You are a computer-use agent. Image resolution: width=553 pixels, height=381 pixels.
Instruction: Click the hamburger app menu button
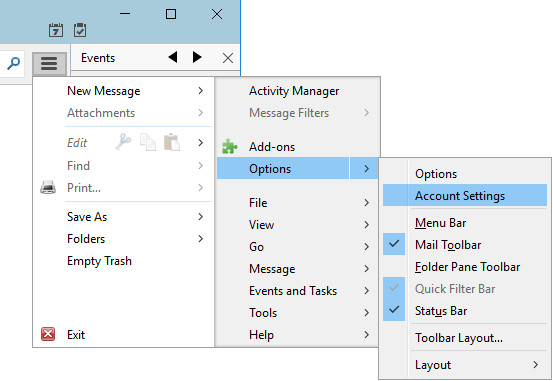[x=49, y=64]
